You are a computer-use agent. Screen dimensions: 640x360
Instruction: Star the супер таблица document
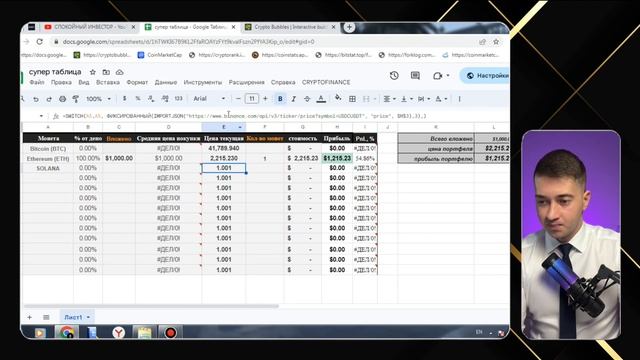click(x=93, y=72)
